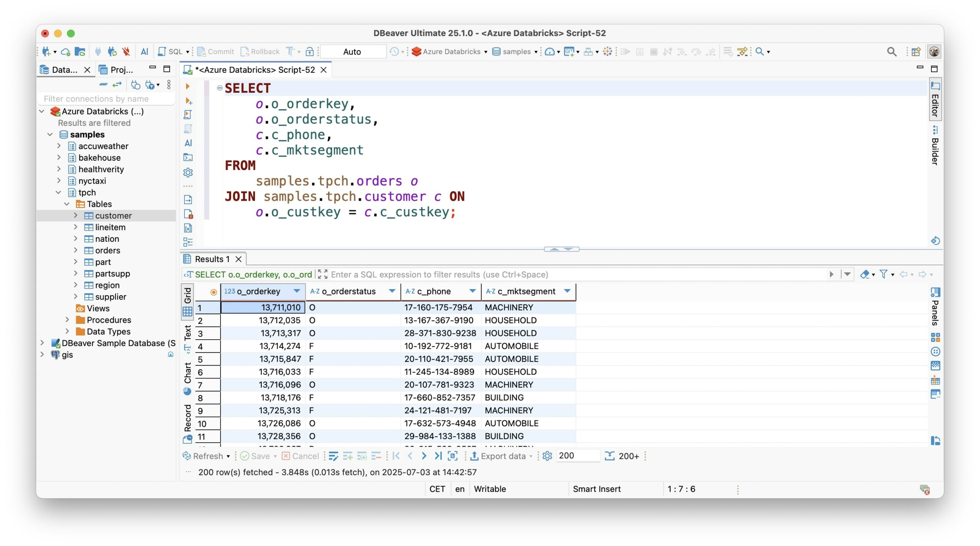
Task: Collapse the tpch schema node
Action: point(59,192)
